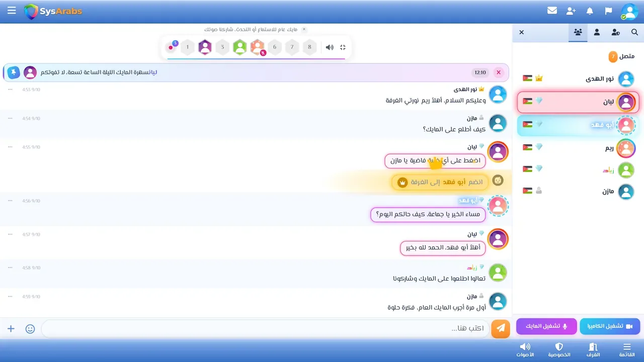
Task: Click the muted orange speaker on mic seat 5
Action: (x=258, y=47)
